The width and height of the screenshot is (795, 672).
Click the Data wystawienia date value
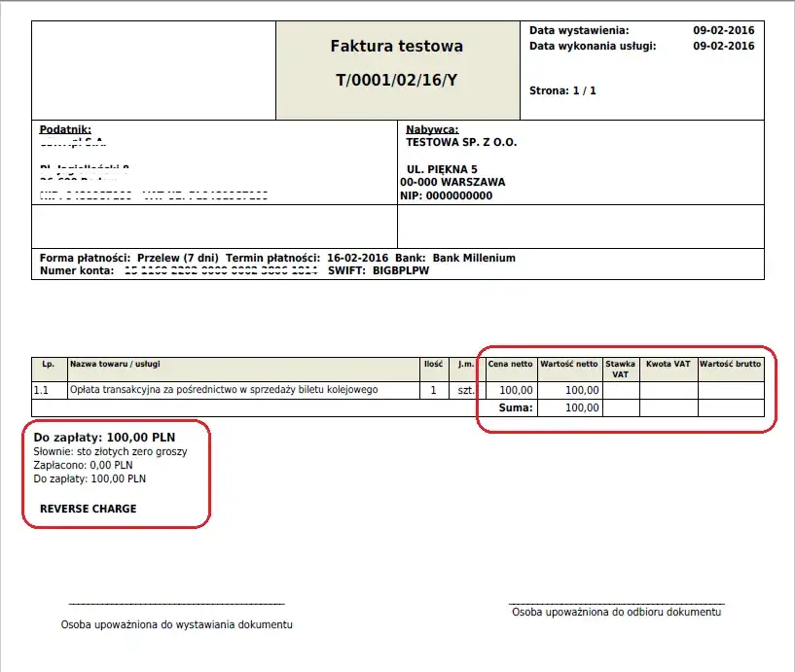coord(724,30)
